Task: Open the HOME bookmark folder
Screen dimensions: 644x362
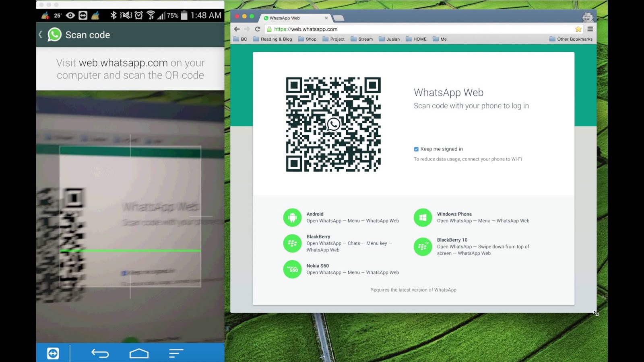Action: (x=416, y=39)
